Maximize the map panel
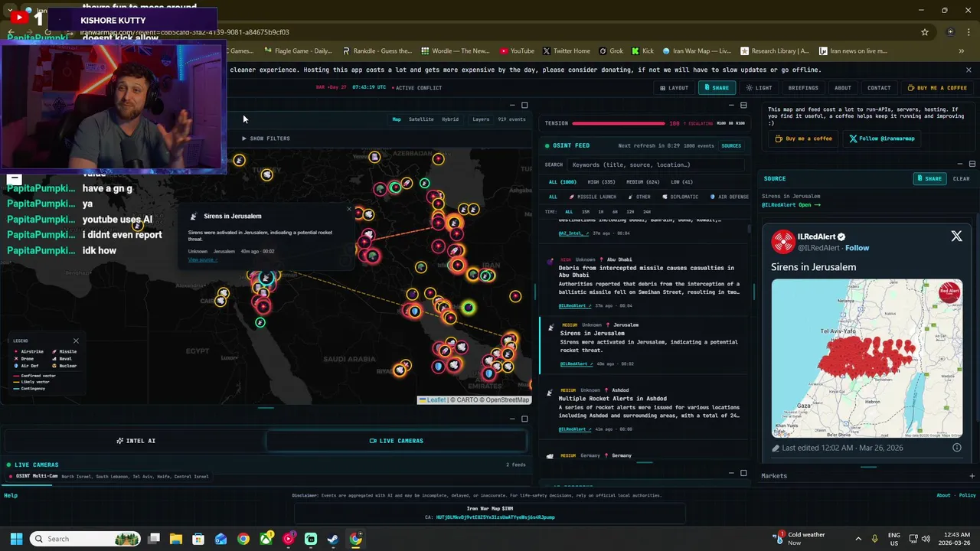Image resolution: width=980 pixels, height=551 pixels. pyautogui.click(x=524, y=105)
